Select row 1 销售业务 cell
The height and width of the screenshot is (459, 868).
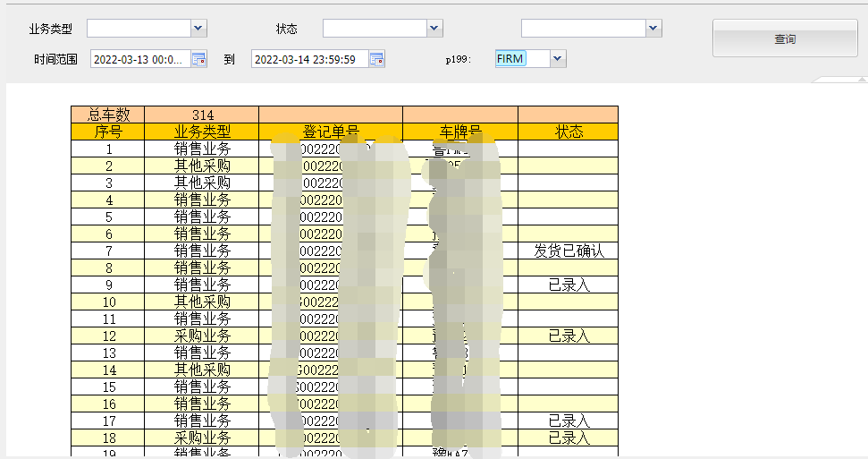coord(202,149)
